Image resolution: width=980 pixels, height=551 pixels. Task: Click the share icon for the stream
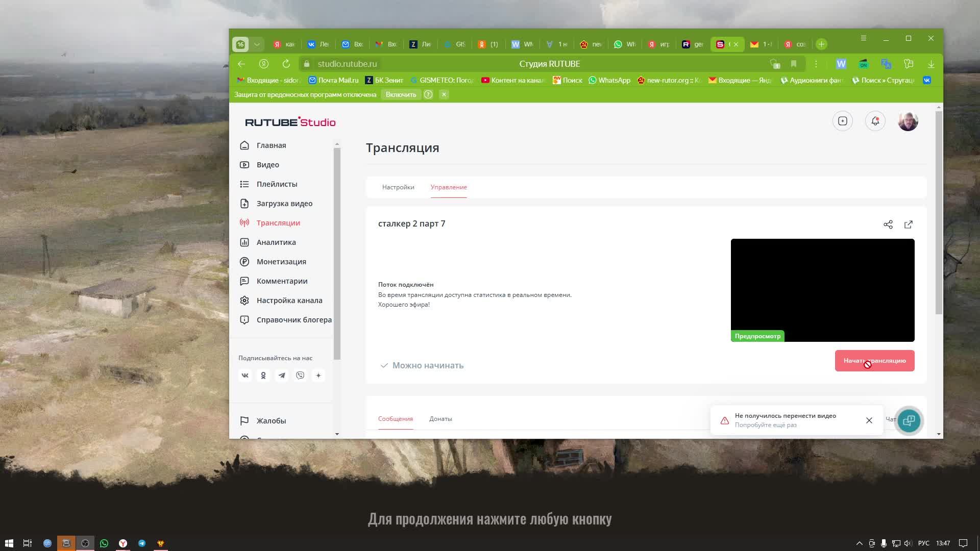[x=888, y=224]
